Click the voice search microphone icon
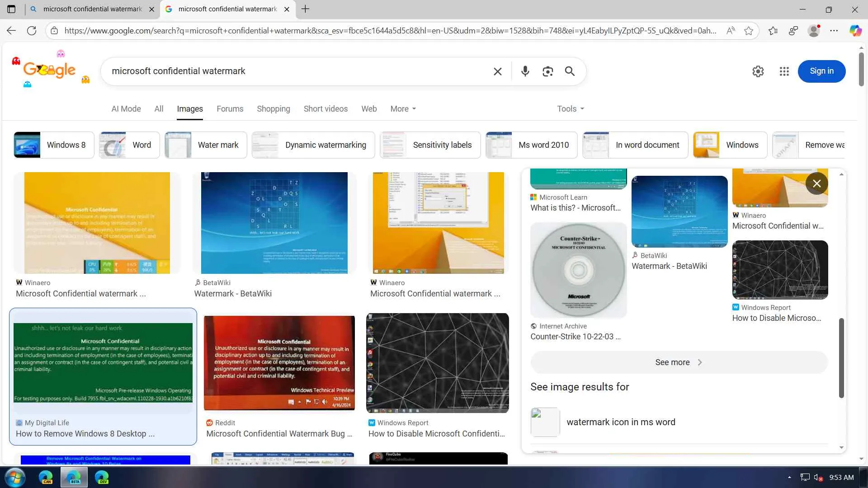 click(x=525, y=71)
